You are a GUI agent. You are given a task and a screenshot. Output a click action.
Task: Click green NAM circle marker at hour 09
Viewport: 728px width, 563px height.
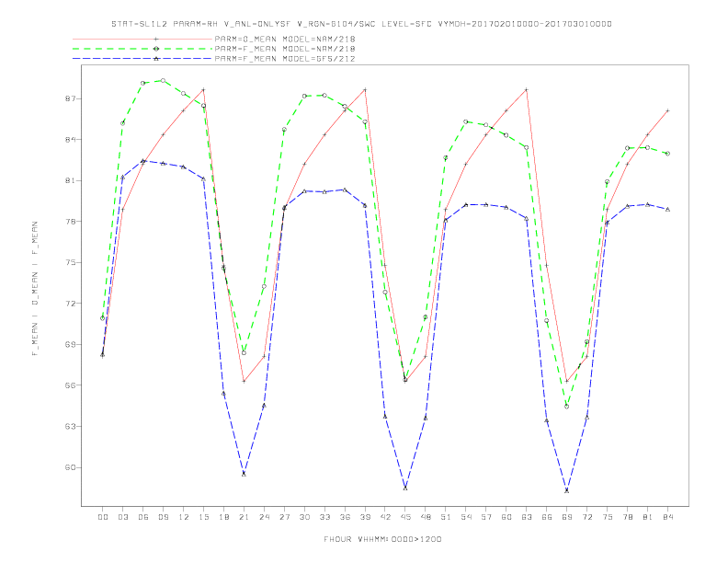(163, 80)
